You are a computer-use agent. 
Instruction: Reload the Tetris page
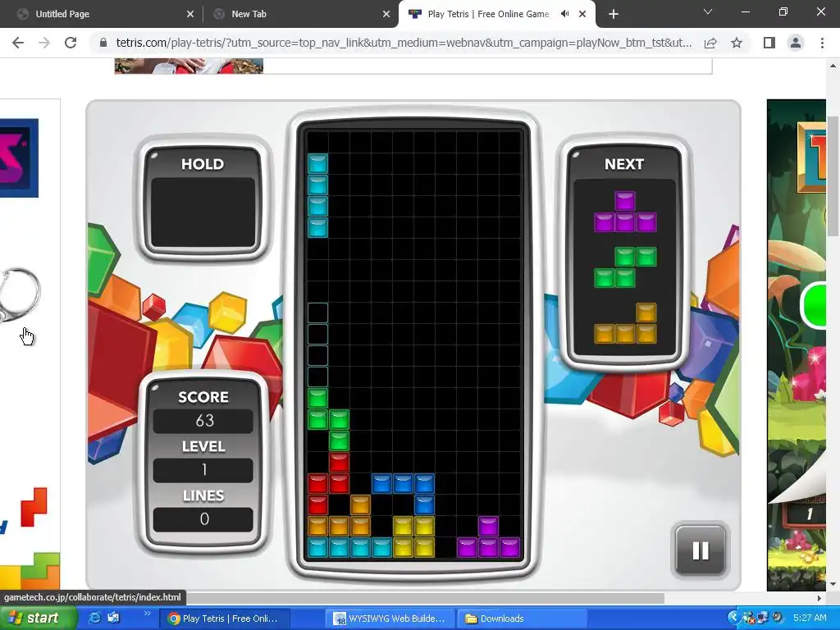click(71, 43)
